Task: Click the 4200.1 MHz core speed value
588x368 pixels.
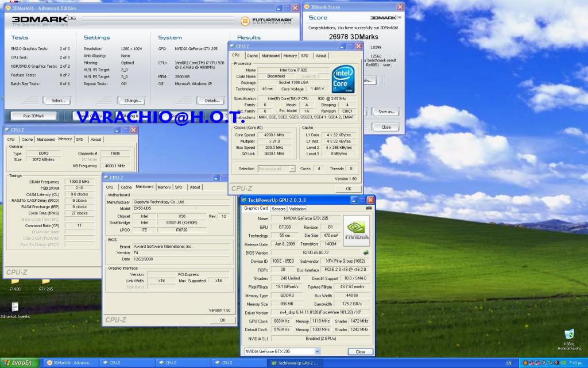Action: 274,135
